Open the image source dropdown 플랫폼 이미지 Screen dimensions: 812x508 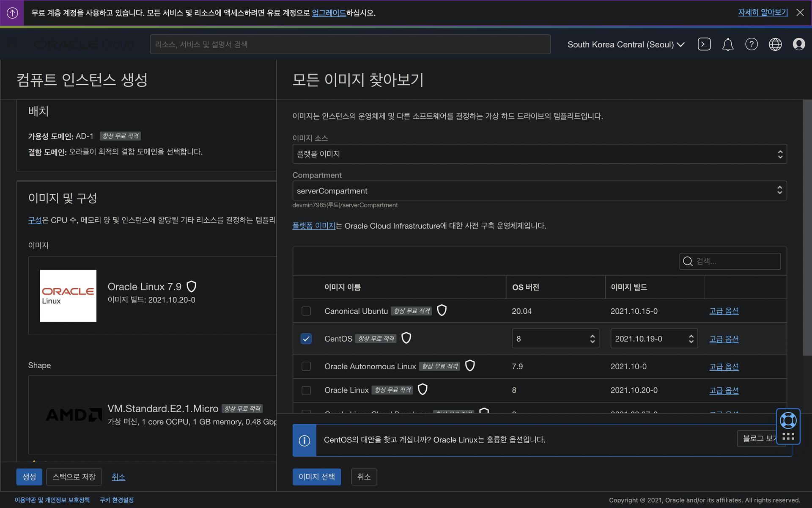click(539, 154)
